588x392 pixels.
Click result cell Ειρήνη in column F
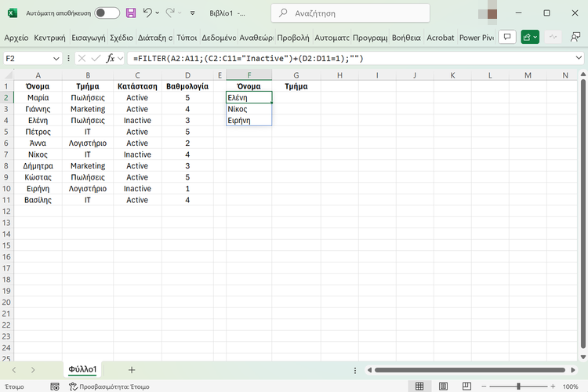coord(249,121)
